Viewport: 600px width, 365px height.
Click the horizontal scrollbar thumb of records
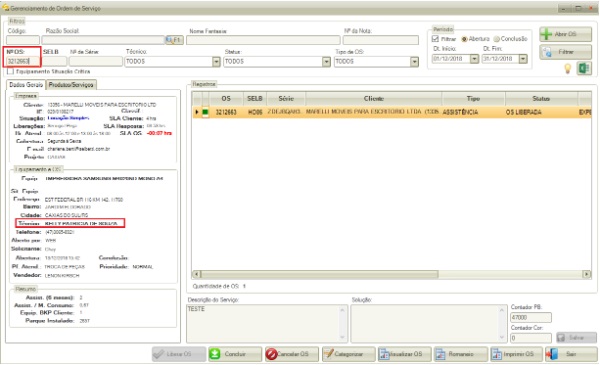pyautogui.click(x=319, y=274)
